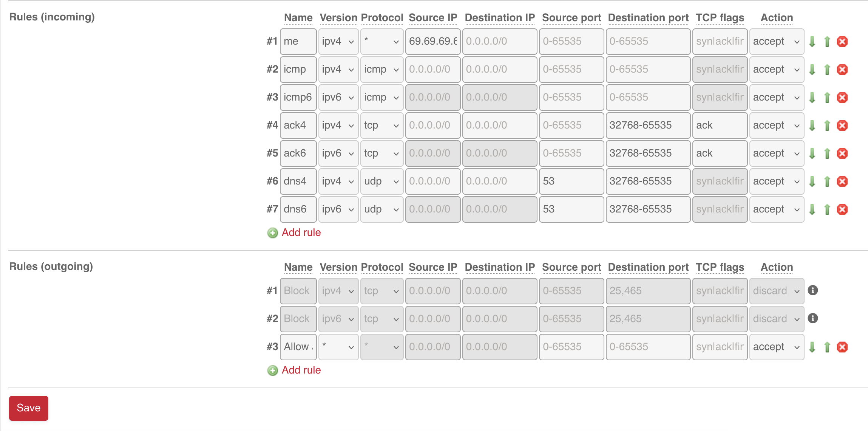Click the Save button

[x=29, y=408]
